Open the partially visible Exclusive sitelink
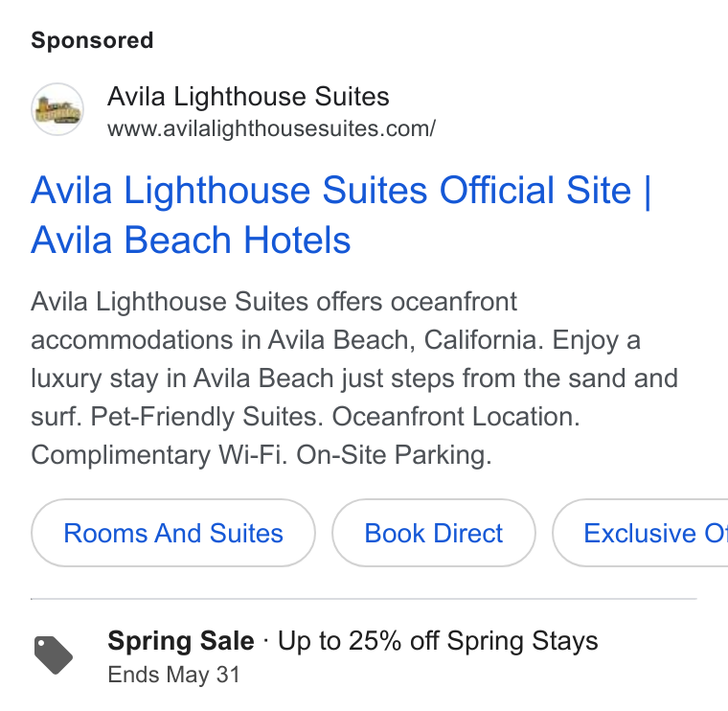Screen dimensions: 728x711 tap(640, 533)
